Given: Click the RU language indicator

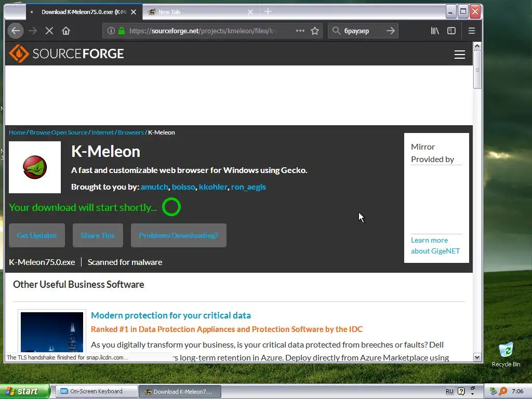Looking at the screenshot, I should pos(449,392).
